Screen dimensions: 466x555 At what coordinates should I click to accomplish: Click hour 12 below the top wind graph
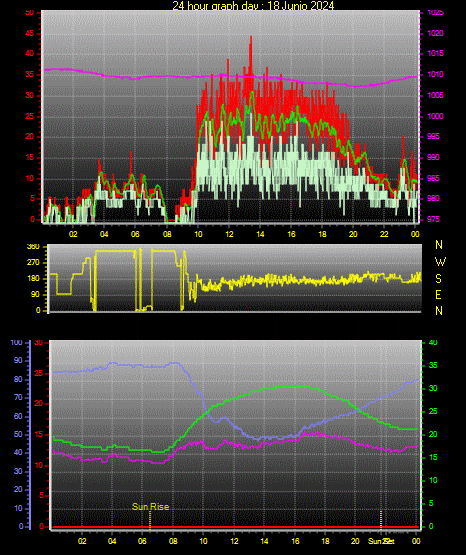tap(229, 234)
